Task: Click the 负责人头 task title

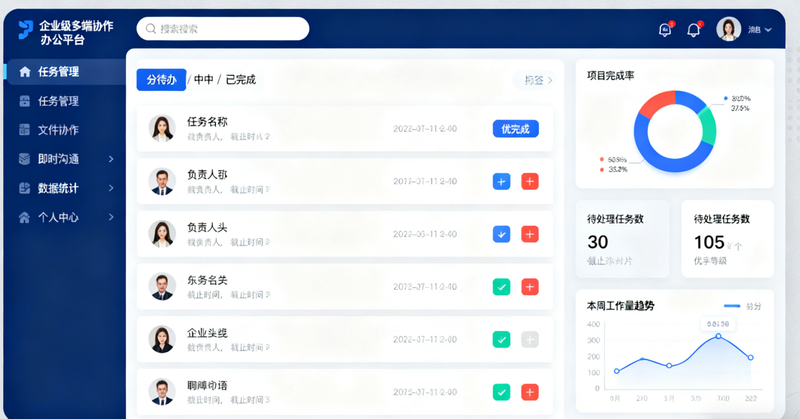Action: [207, 228]
